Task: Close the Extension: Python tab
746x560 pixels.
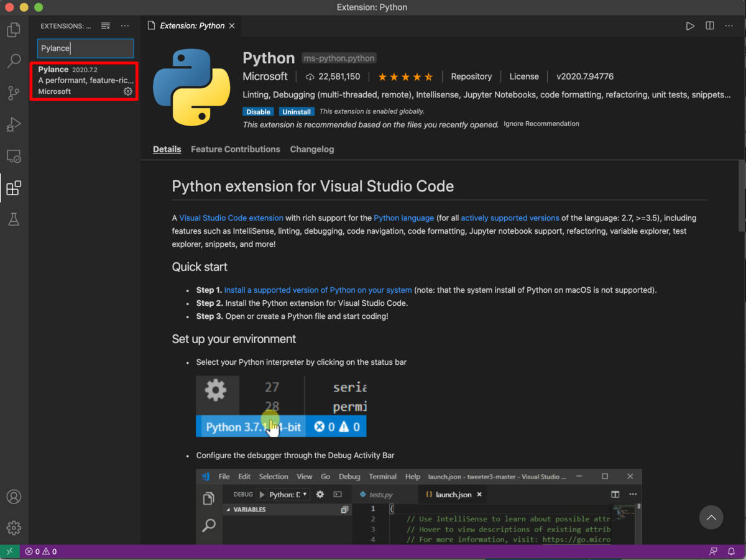Action: tap(232, 26)
